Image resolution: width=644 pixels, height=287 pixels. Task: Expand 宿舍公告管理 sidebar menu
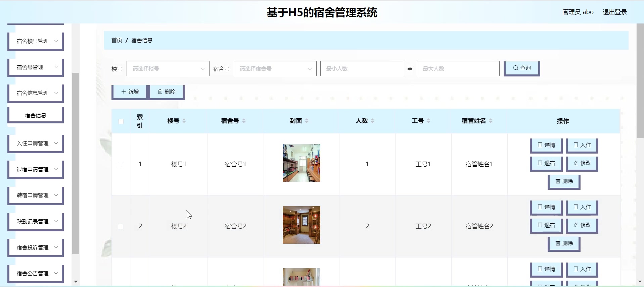tap(36, 274)
